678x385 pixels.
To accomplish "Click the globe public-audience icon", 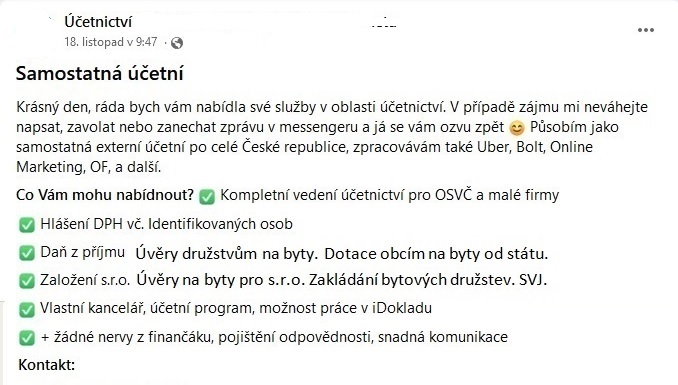I will point(177,43).
